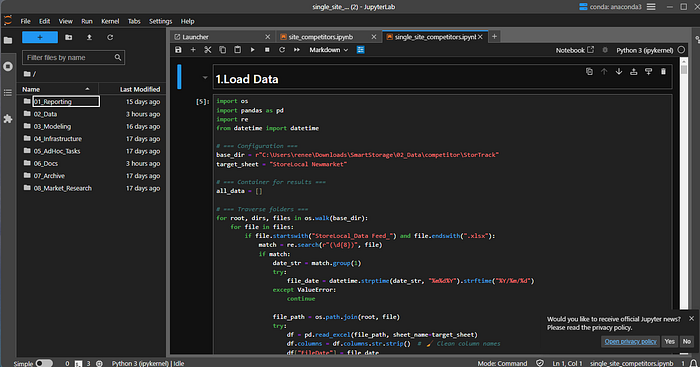Open the cell type Markdown dropdown
This screenshot has height=367, width=700.
[x=329, y=50]
